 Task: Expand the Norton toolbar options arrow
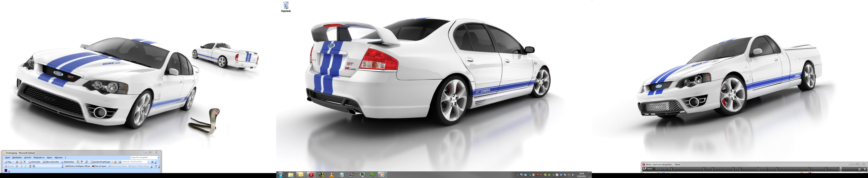[152, 167]
